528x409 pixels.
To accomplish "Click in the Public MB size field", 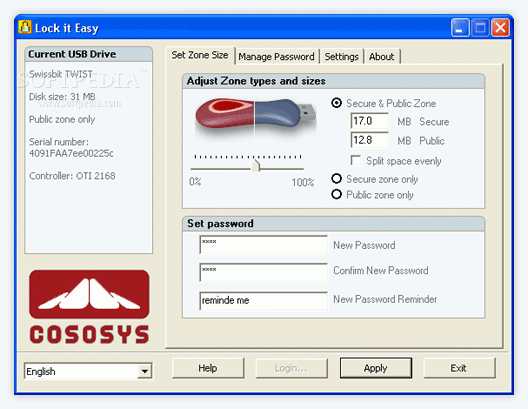I will click(x=369, y=140).
